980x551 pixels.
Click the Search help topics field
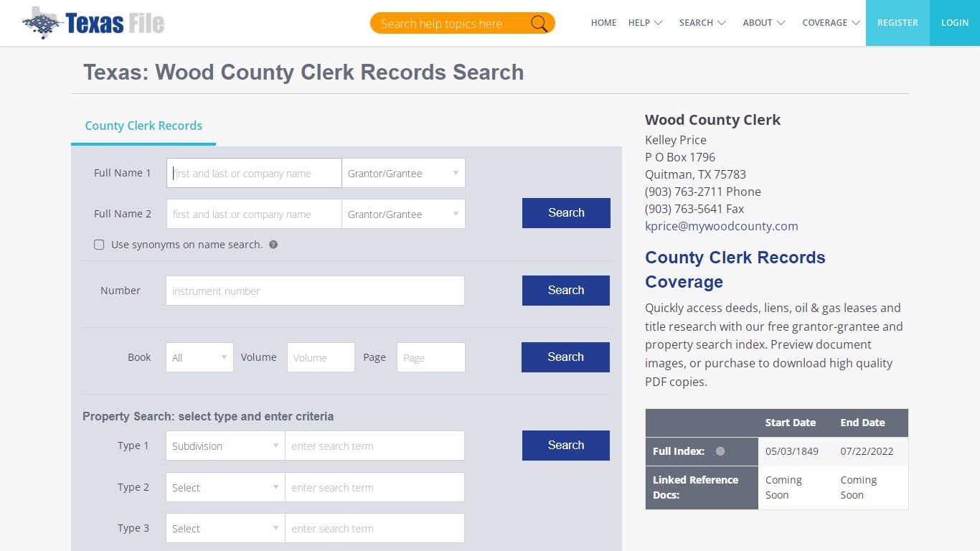[452, 24]
